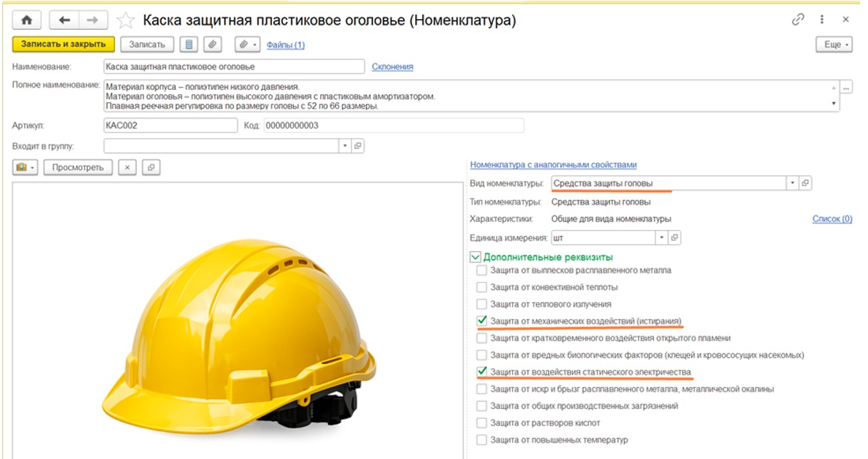Open the Склонения link
The height and width of the screenshot is (459, 868).
click(392, 66)
